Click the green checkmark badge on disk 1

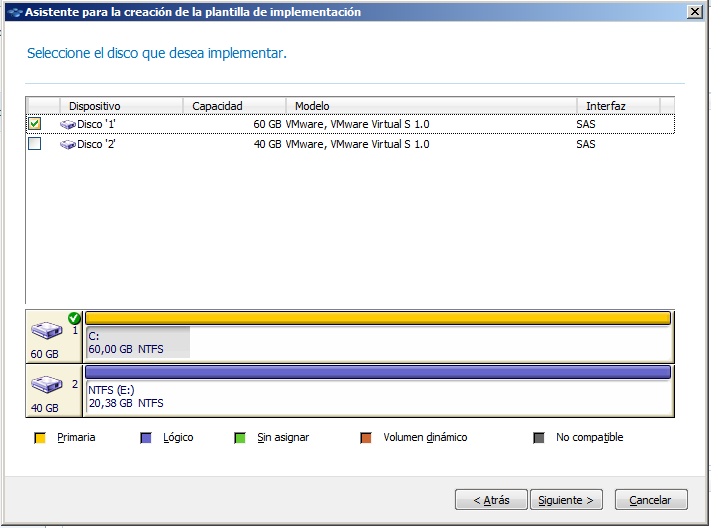[x=74, y=318]
